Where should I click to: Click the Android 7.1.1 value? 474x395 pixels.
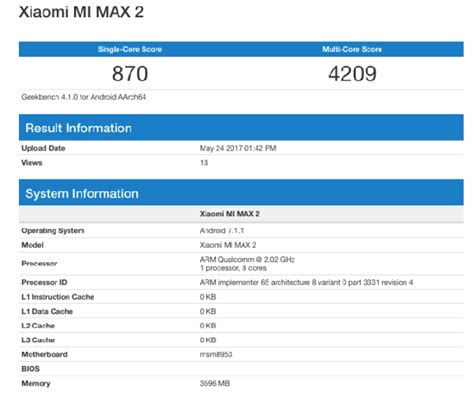pos(222,230)
